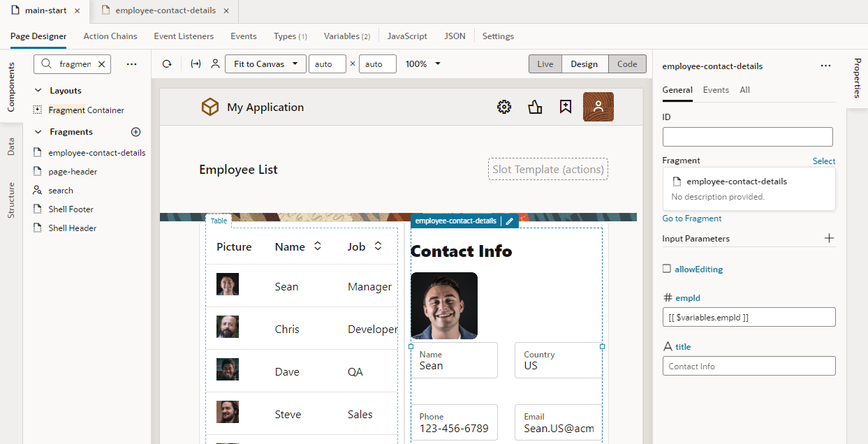
Task: Open the JSON tab
Action: coord(455,36)
